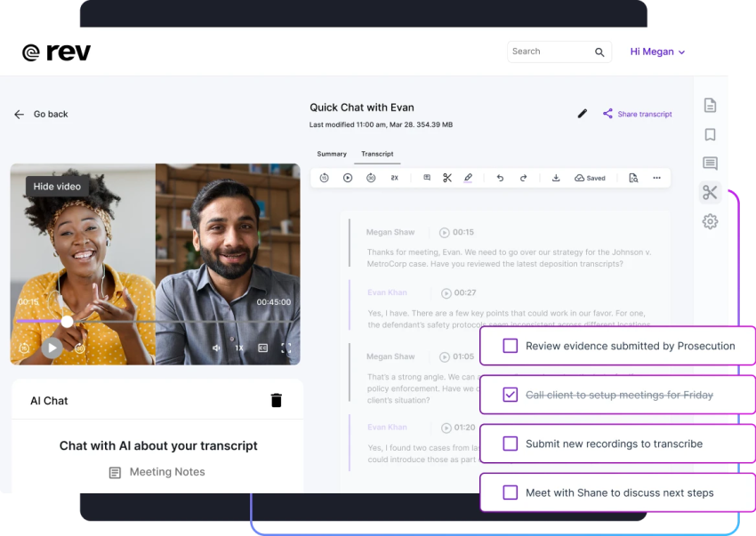Click the 2X speed toolbar button

pos(394,178)
